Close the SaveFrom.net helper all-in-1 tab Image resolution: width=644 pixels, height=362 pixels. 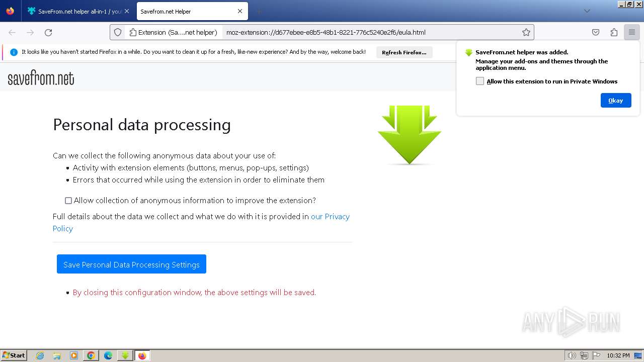point(126,11)
